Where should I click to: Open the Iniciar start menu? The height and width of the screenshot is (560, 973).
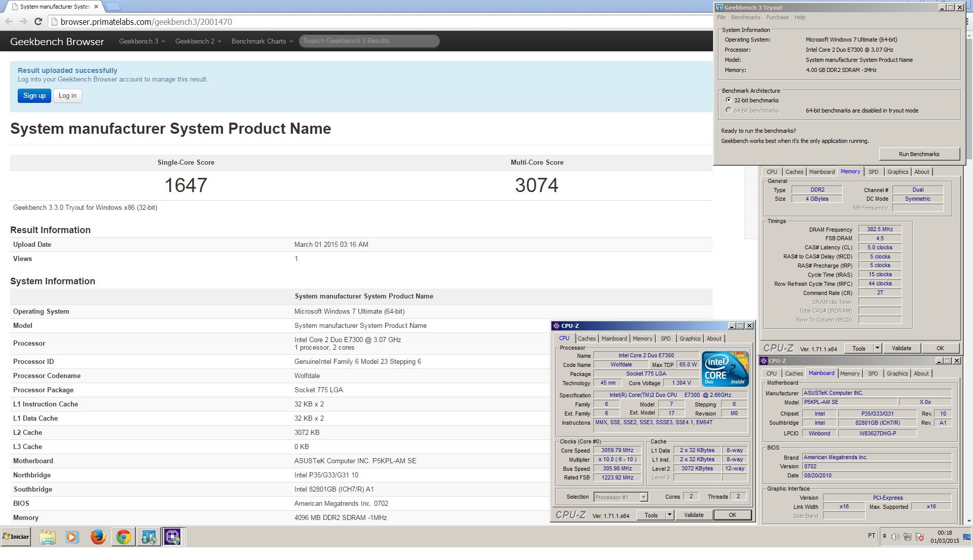16,537
